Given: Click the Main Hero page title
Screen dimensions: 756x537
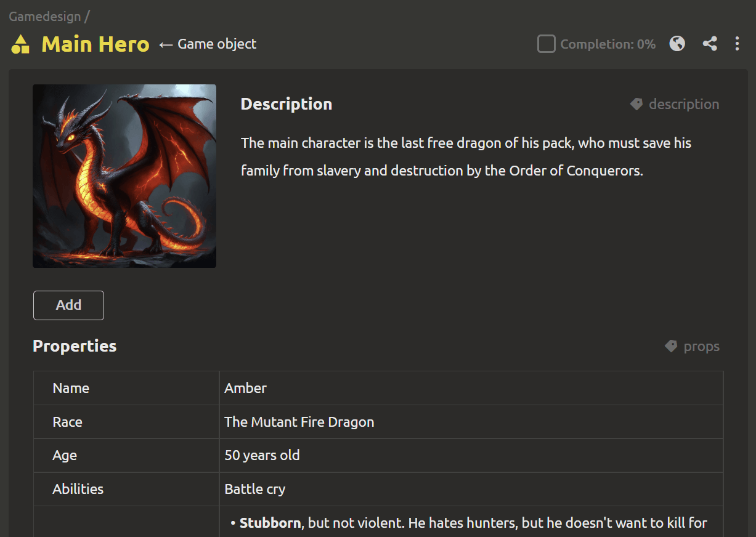Looking at the screenshot, I should (96, 44).
